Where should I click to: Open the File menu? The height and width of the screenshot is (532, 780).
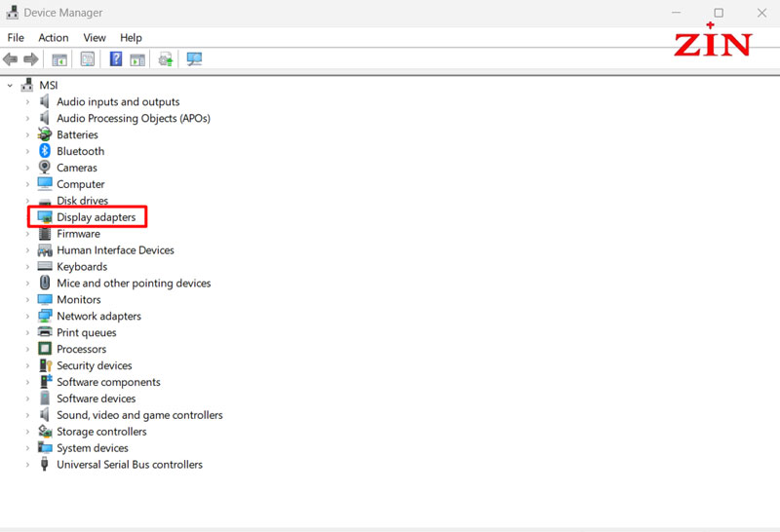click(x=16, y=38)
